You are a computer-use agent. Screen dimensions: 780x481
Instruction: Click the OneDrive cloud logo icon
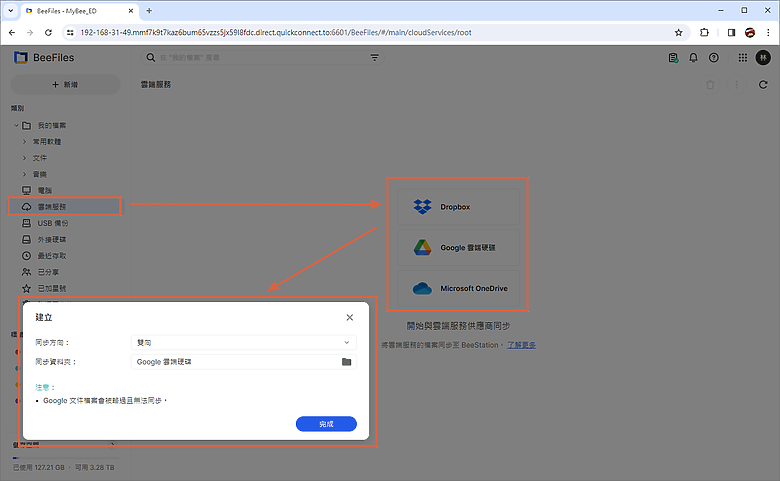422,289
